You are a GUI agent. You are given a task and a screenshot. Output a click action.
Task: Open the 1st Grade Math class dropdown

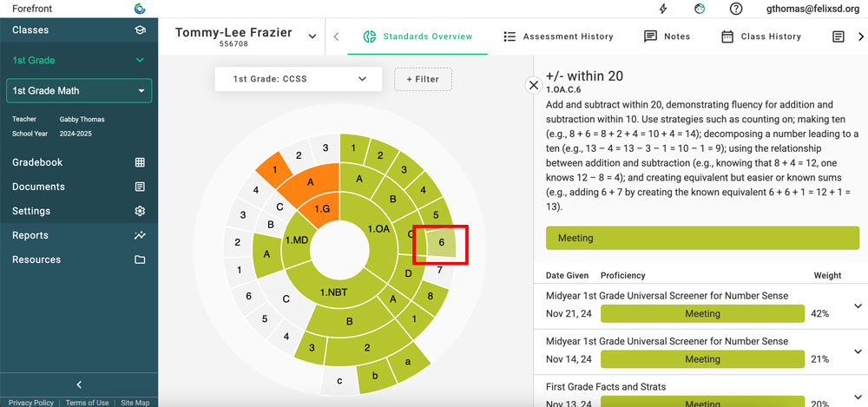(x=141, y=91)
